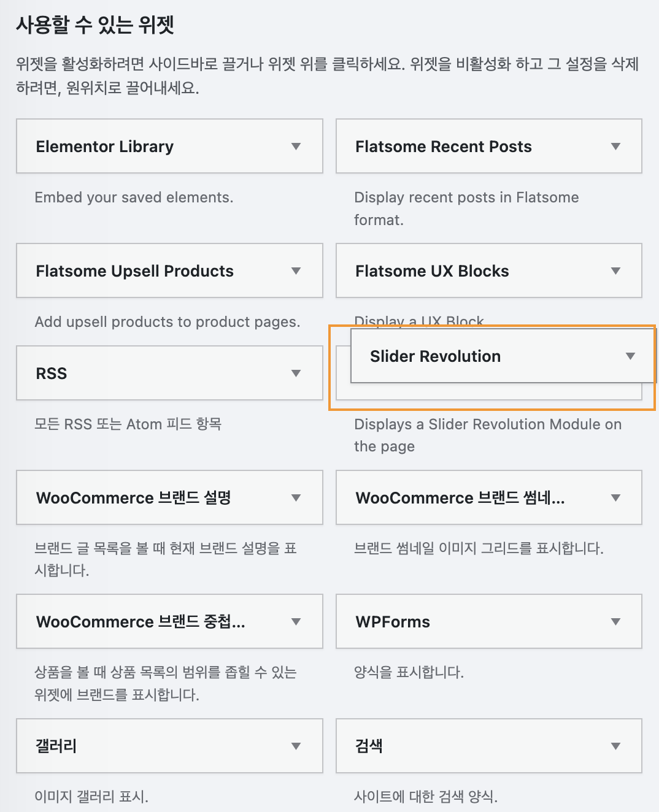Screen dimensions: 659x812
Task: Click the 'Embed your saved elements.' description
Action: tap(134, 197)
